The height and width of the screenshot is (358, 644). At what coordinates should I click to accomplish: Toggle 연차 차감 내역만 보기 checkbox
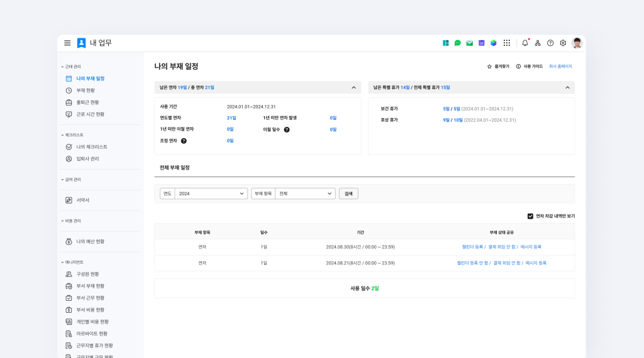tap(530, 216)
